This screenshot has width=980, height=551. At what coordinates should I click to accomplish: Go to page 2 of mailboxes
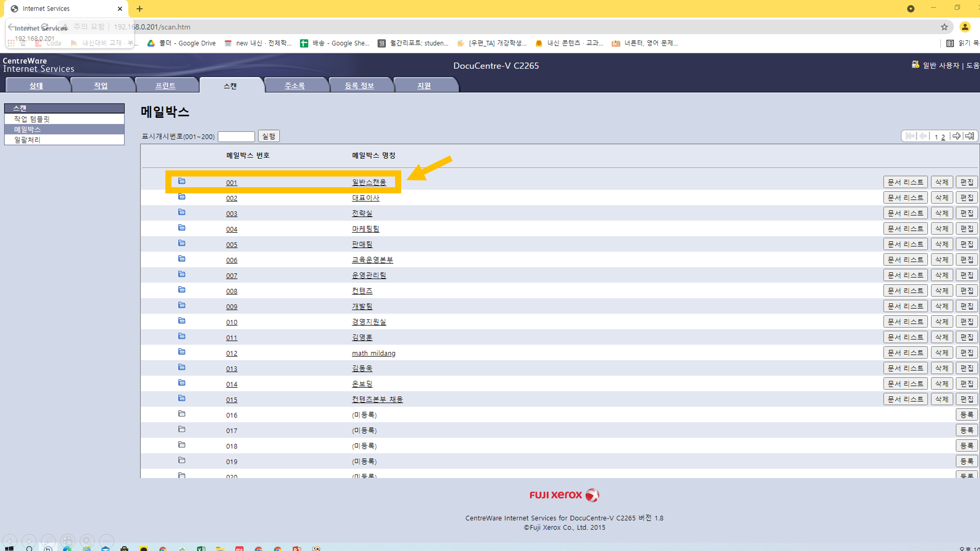[x=943, y=137]
